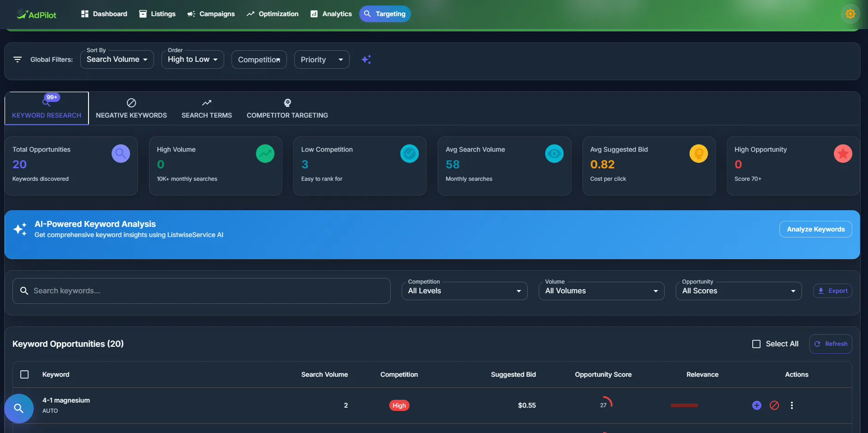Click the global filters icon

18,59
